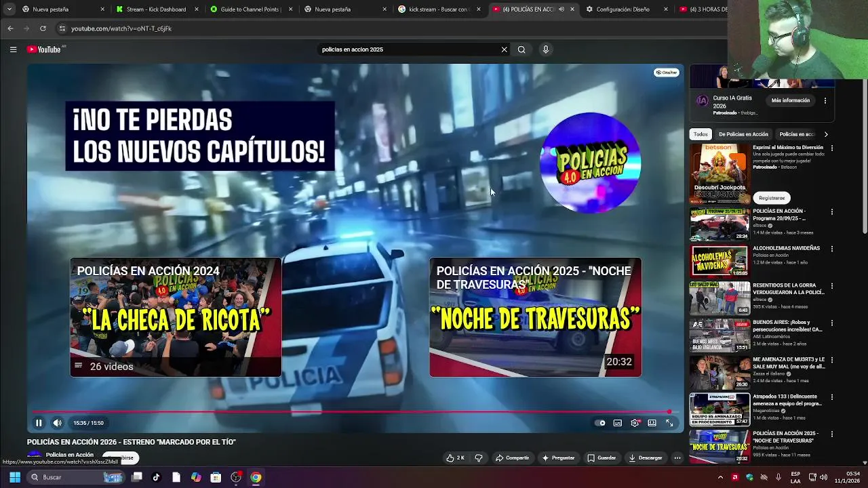Viewport: 868px width, 488px height.
Task: Select the "Todos" filter chip
Action: [x=701, y=134]
